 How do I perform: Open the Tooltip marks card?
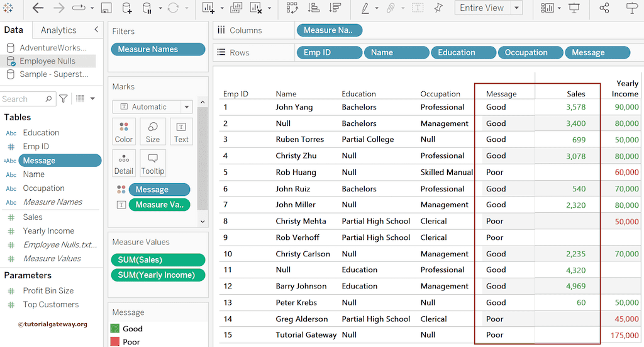[x=152, y=163]
